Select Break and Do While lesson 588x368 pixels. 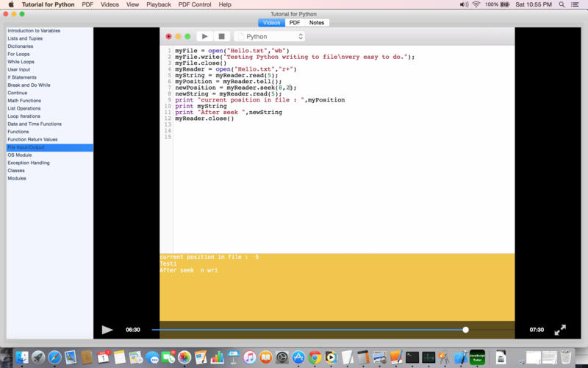click(x=49, y=85)
